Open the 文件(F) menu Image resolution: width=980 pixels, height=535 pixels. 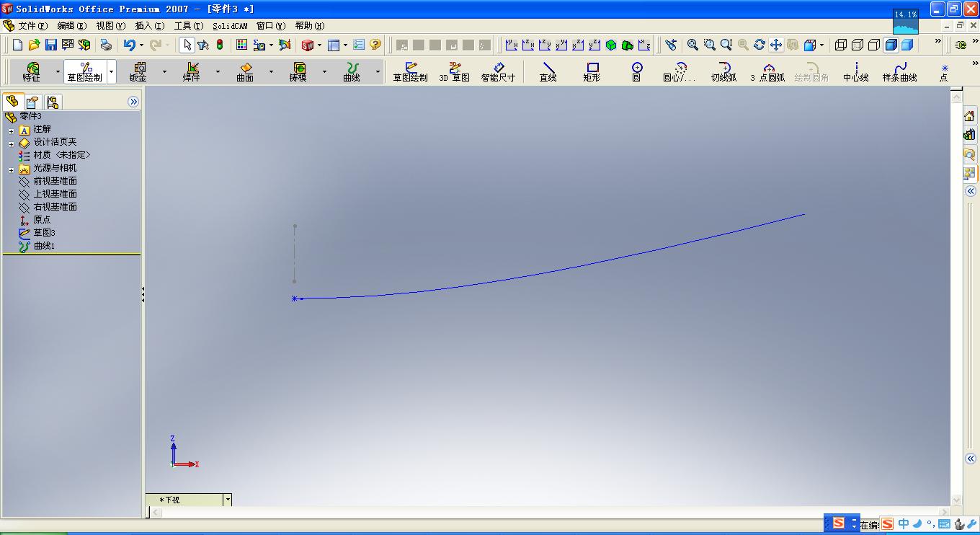[x=33, y=26]
